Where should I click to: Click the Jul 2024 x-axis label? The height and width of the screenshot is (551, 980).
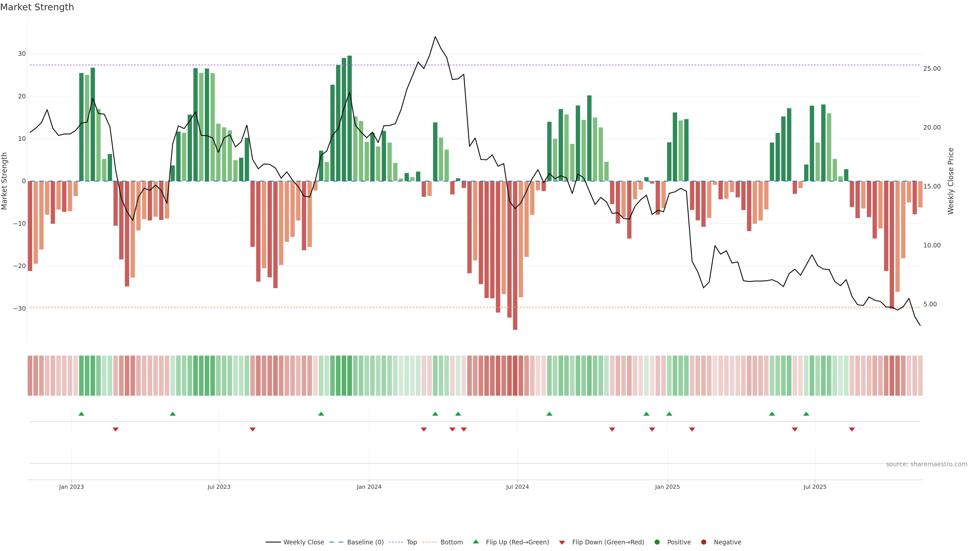517,487
